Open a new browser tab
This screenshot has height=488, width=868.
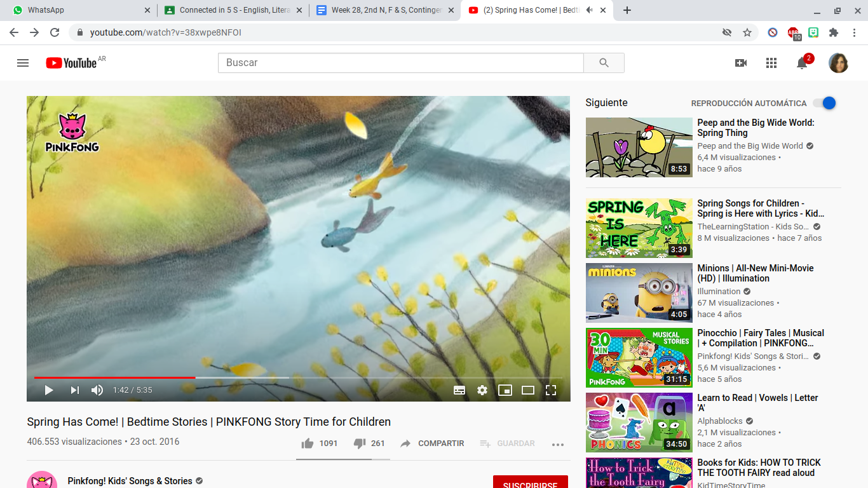tap(627, 10)
